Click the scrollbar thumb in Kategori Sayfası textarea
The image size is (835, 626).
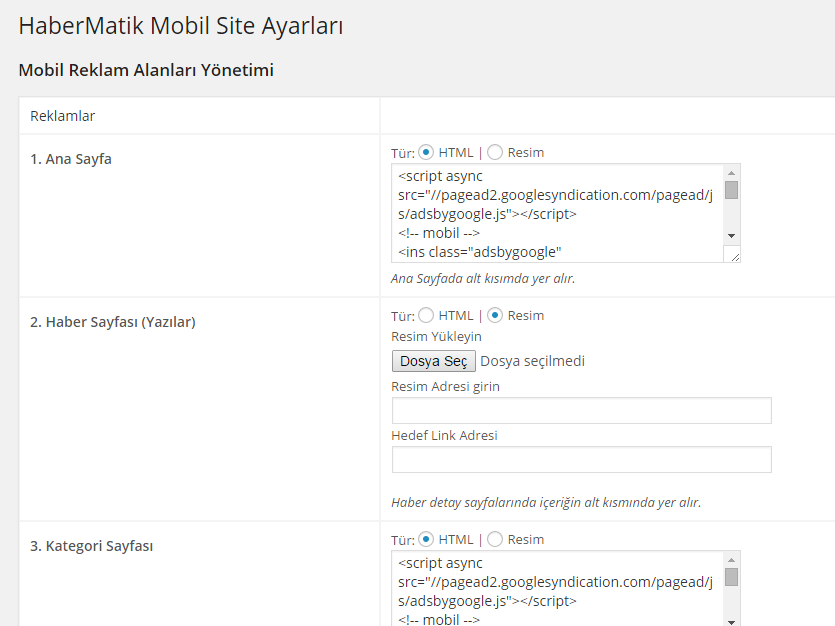(732, 577)
